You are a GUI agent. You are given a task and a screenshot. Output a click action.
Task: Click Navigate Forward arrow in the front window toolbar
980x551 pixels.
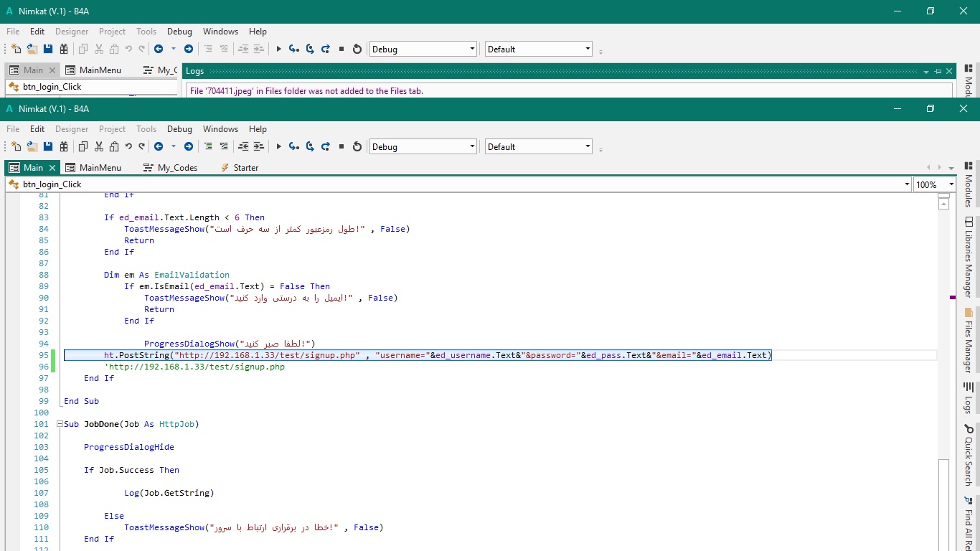[x=189, y=146]
